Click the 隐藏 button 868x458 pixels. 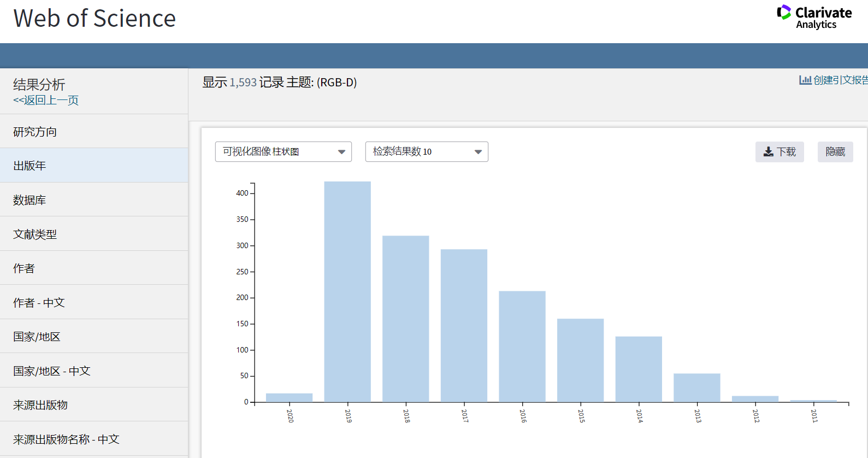(x=835, y=152)
